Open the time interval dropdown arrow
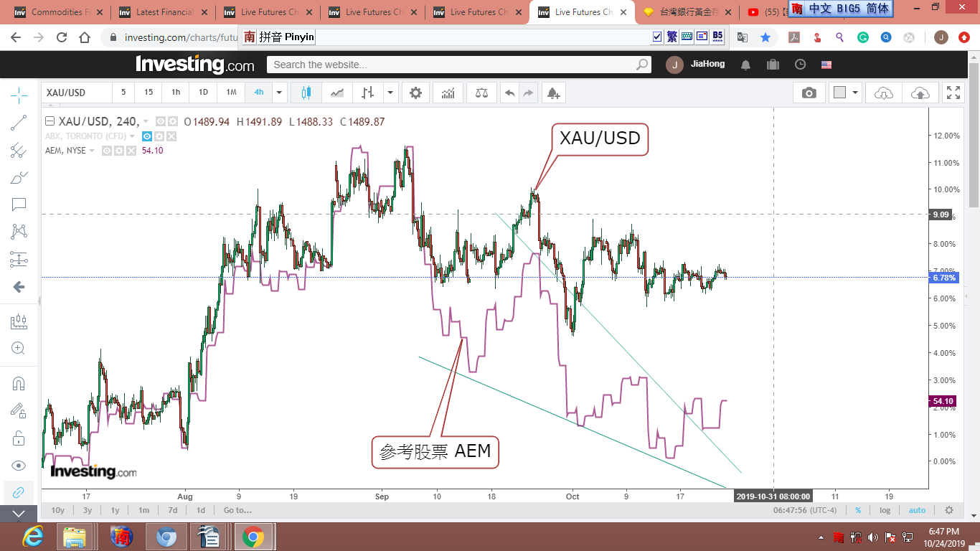The height and width of the screenshot is (551, 980). [x=280, y=93]
